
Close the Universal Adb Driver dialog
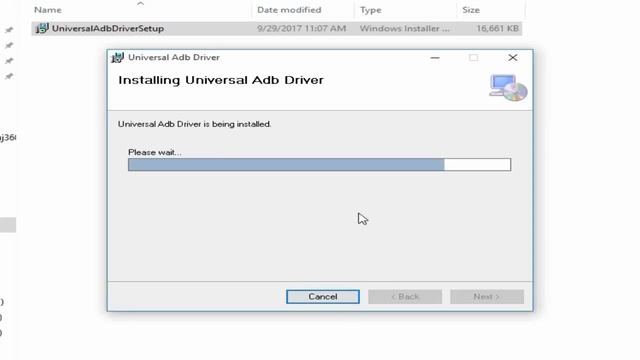tap(513, 58)
